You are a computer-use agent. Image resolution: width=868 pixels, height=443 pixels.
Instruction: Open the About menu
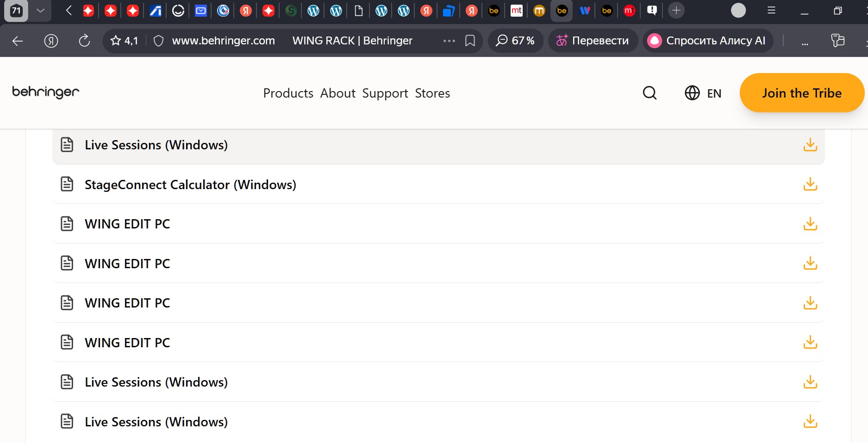click(x=338, y=93)
